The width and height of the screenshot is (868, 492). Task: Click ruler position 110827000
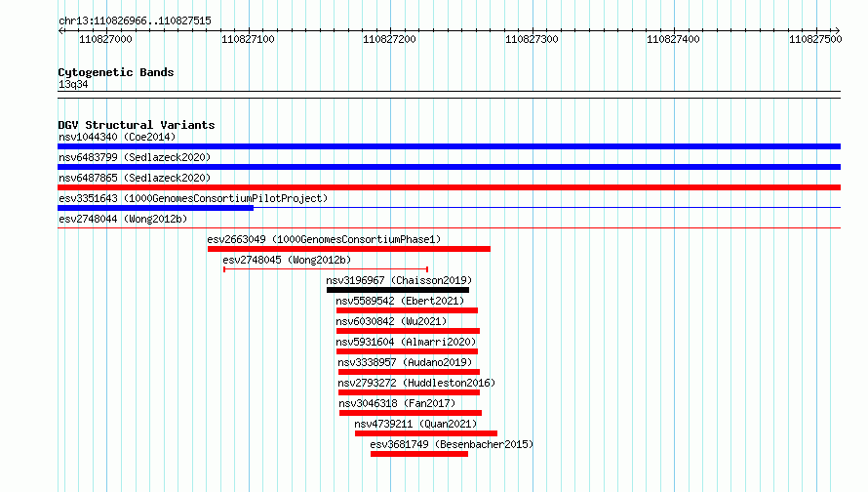(105, 39)
